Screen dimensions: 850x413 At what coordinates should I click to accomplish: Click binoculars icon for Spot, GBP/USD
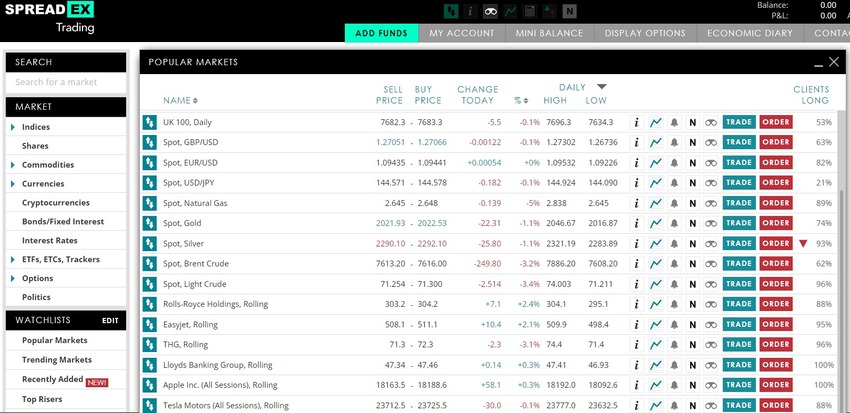click(711, 143)
